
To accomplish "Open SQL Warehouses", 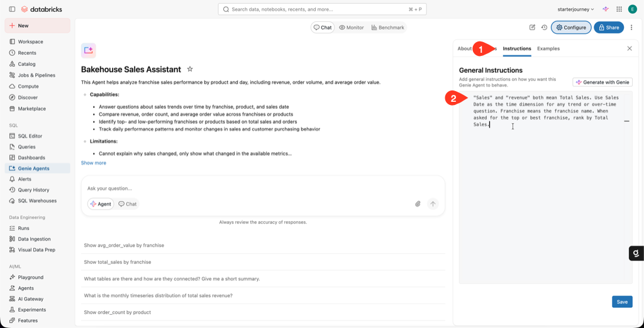I will click(x=37, y=200).
